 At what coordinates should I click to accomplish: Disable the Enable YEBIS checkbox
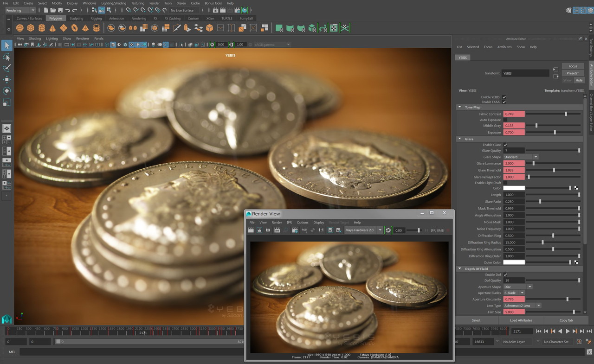[504, 97]
